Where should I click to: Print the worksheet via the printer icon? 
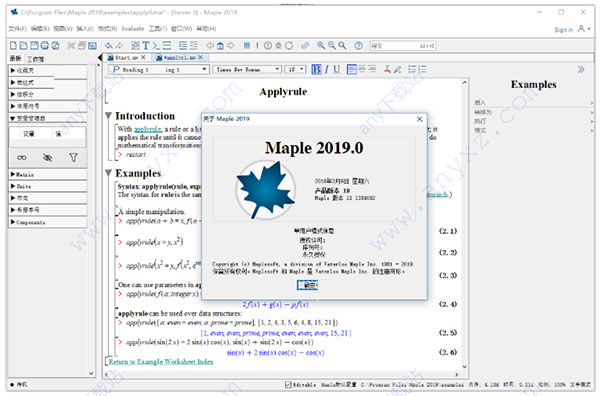pyautogui.click(x=45, y=46)
